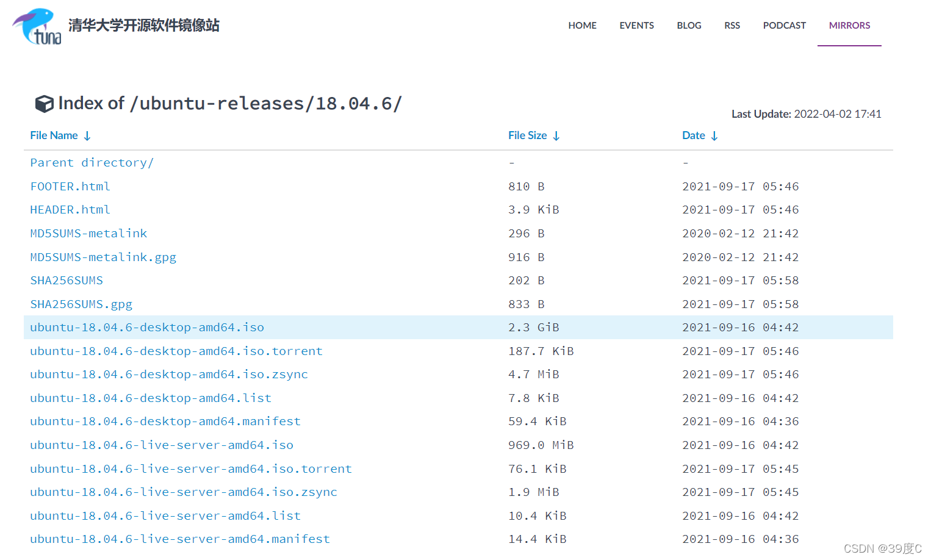The height and width of the screenshot is (560, 931).
Task: Switch to the MIRRORS tab
Action: (x=849, y=26)
